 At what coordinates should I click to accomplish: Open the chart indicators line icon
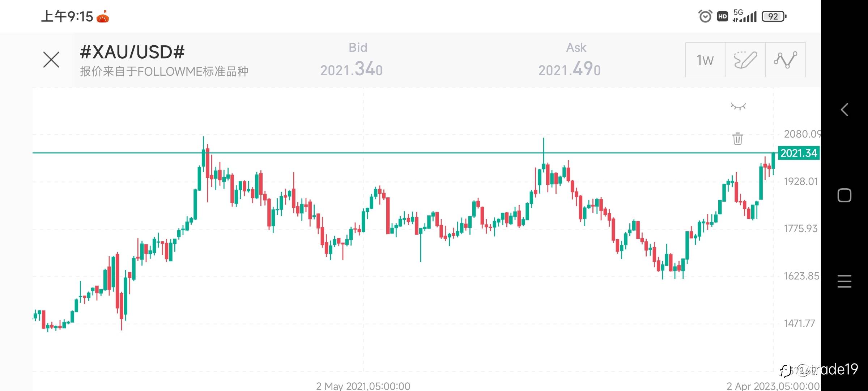tap(785, 60)
